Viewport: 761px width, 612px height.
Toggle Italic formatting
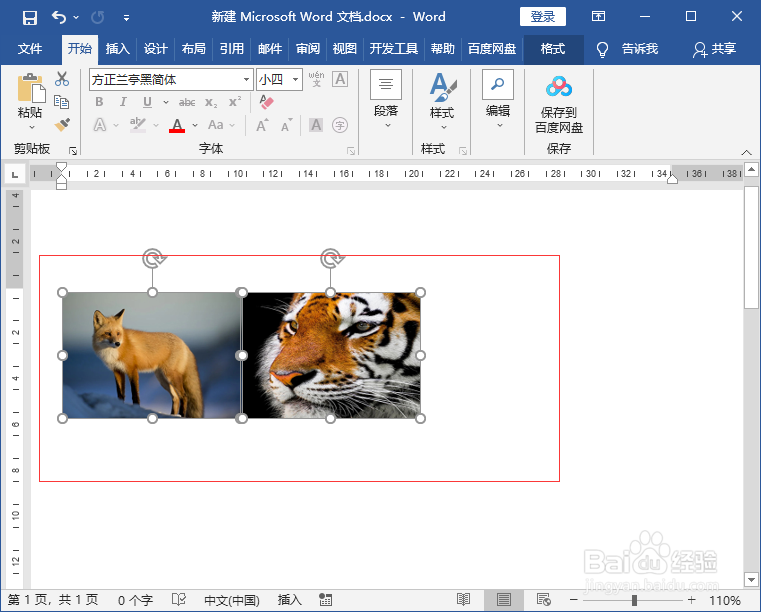coord(123,102)
